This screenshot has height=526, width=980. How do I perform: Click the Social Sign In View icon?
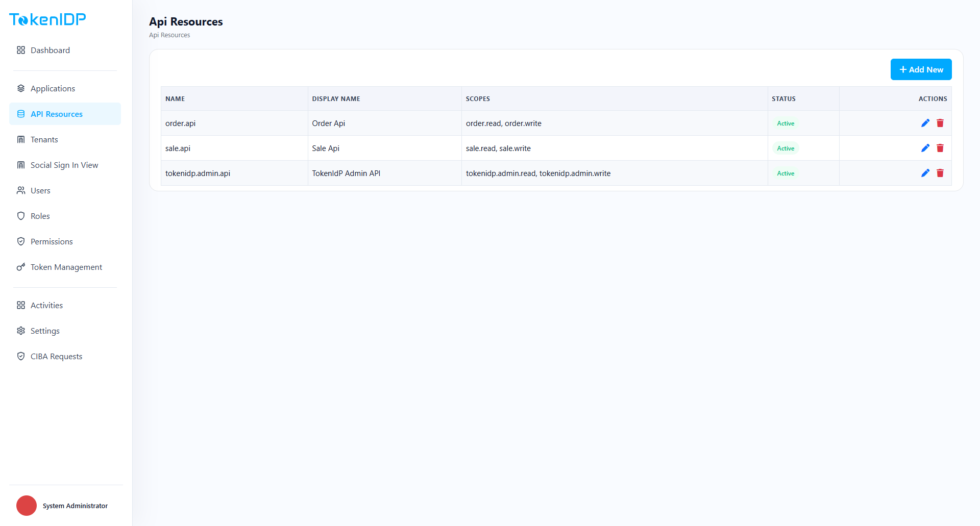point(21,165)
